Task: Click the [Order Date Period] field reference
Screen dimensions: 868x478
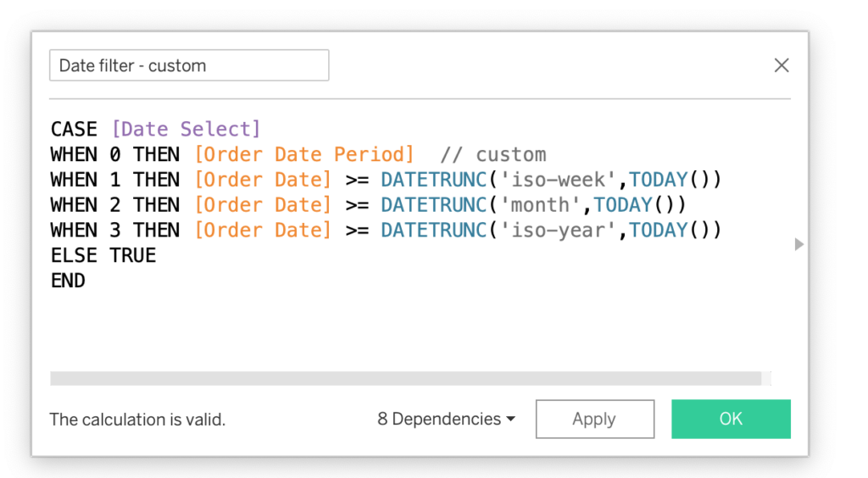Action: pos(303,154)
